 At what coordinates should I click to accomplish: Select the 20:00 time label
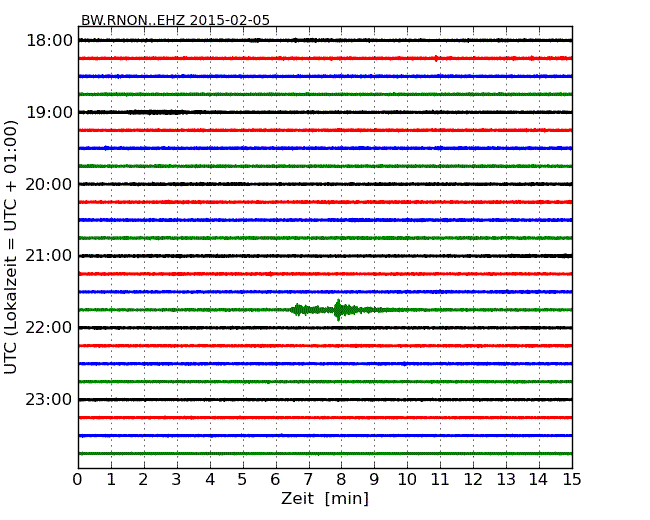click(49, 184)
